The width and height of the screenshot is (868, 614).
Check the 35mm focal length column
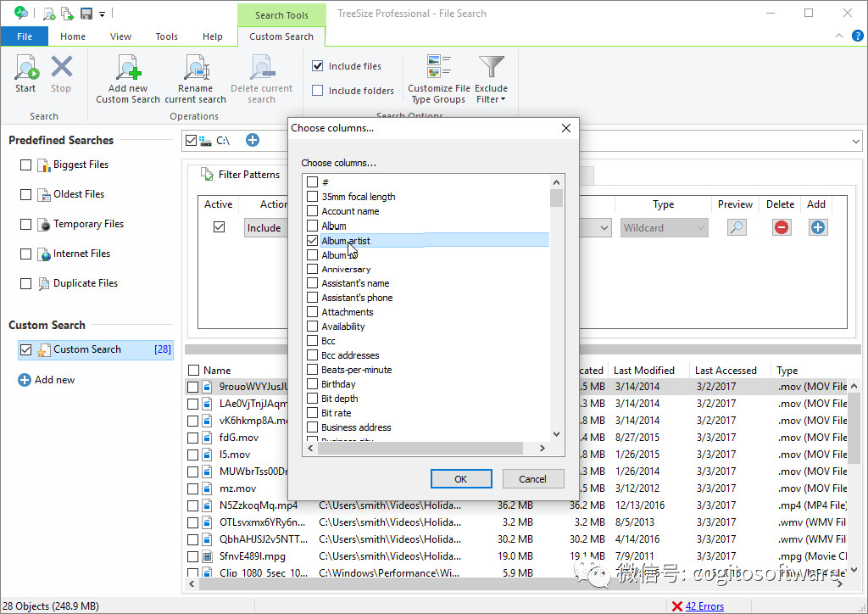tap(312, 197)
